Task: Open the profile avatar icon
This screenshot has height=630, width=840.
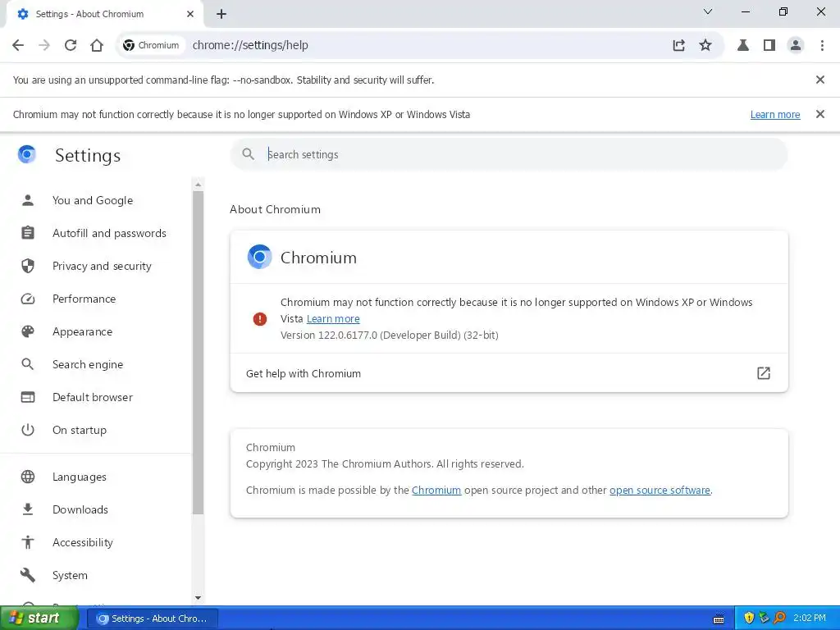Action: pyautogui.click(x=796, y=45)
